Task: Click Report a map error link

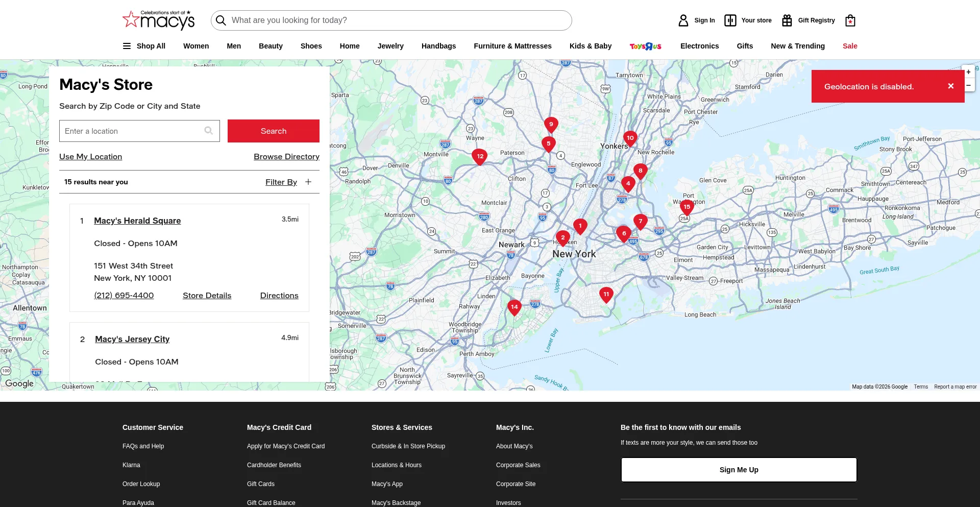Action: (x=955, y=387)
